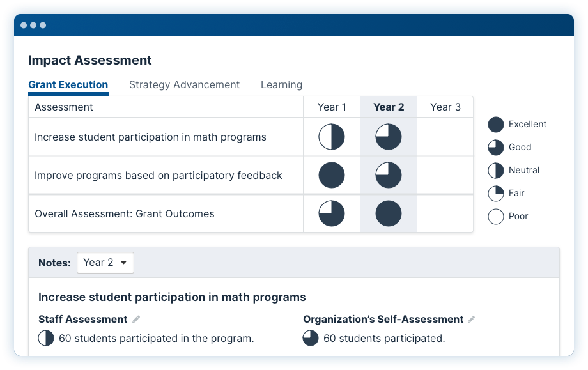Click Year 1 Overall Assessment rating icon
The width and height of the screenshot is (588, 370).
332,213
